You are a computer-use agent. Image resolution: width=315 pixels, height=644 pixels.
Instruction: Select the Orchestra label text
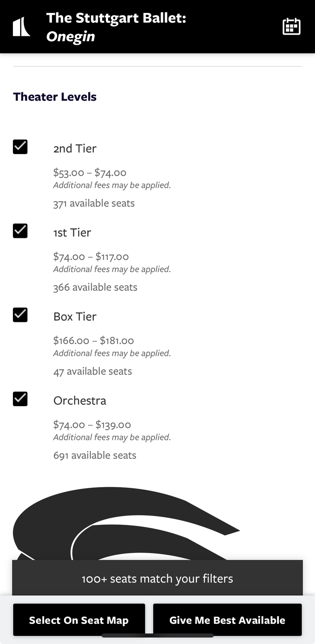tap(80, 401)
